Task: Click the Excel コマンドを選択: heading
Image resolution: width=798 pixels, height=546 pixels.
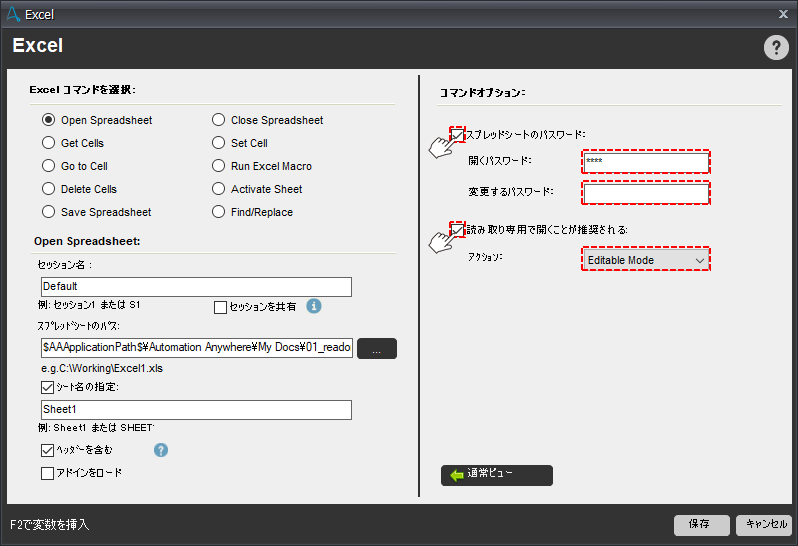Action: tap(82, 90)
